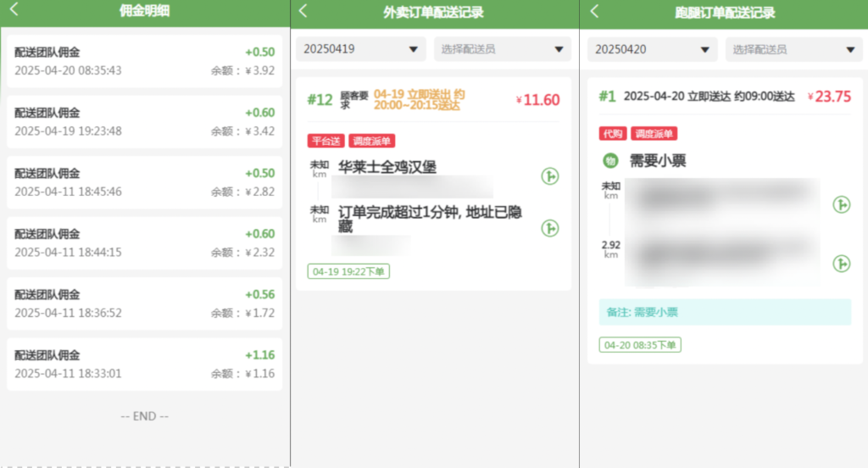The height and width of the screenshot is (468, 868).
Task: Select 调度派单 tag on errand order #1
Action: pyautogui.click(x=654, y=133)
